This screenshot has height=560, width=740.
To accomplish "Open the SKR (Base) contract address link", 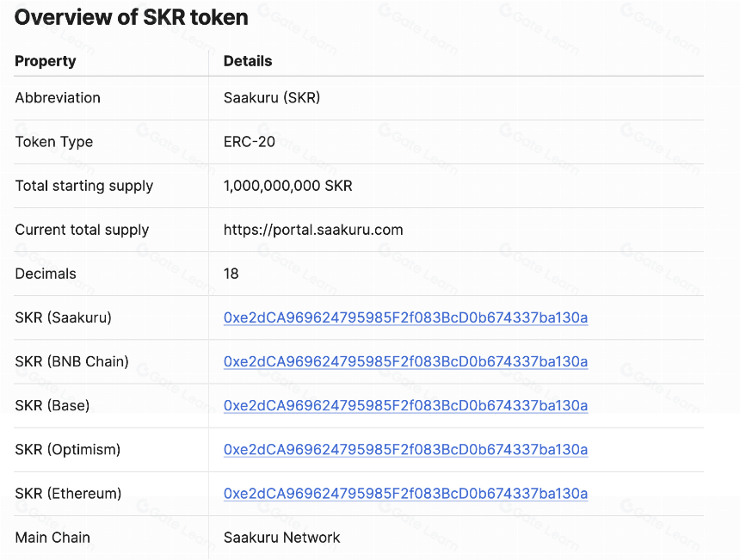I will click(405, 405).
